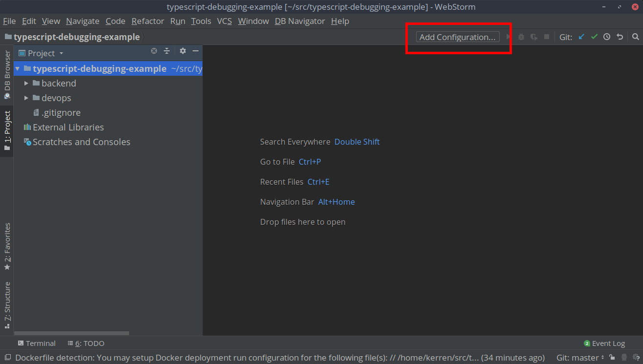Expand the devops folder arrow
643x364 pixels.
pyautogui.click(x=26, y=98)
